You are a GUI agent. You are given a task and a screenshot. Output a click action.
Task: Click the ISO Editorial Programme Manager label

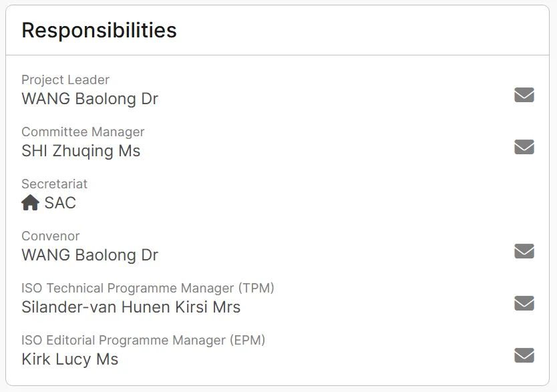click(143, 340)
